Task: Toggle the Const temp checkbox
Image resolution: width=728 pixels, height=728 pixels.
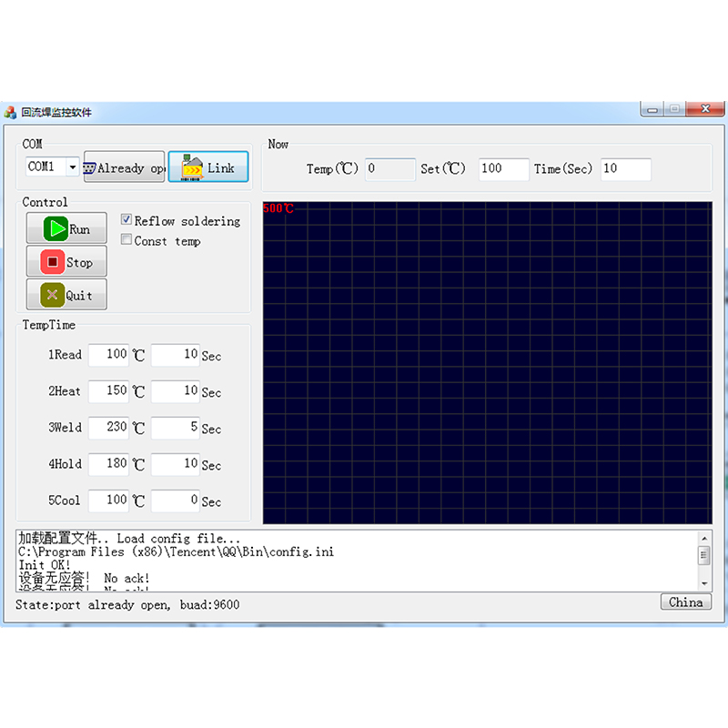Action: pyautogui.click(x=127, y=240)
